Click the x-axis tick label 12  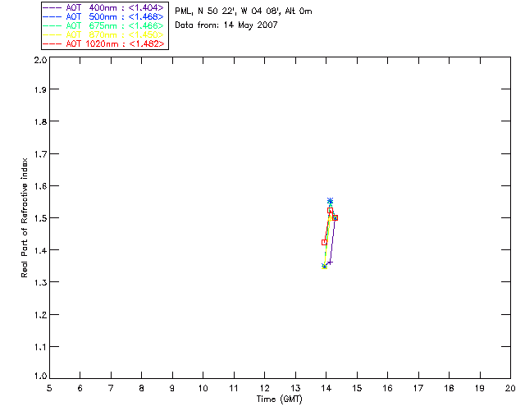264,388
